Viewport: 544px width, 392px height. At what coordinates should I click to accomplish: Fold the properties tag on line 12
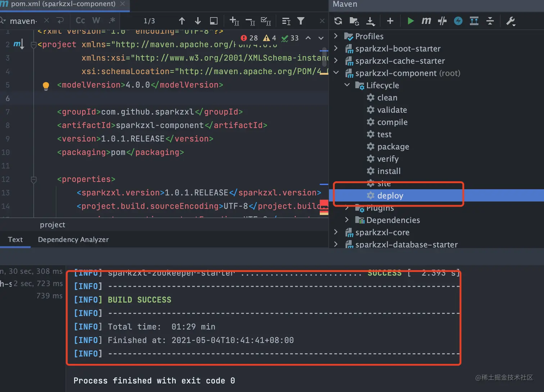(x=33, y=179)
